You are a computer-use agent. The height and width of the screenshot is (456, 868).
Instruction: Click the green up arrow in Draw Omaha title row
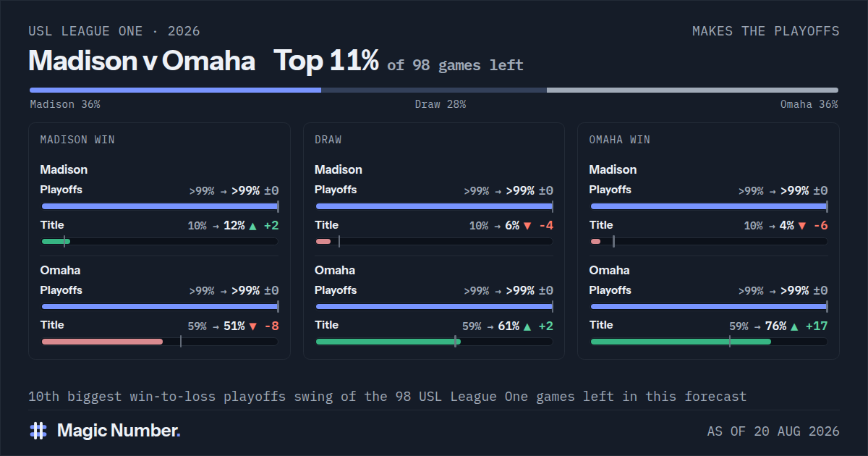click(x=527, y=326)
